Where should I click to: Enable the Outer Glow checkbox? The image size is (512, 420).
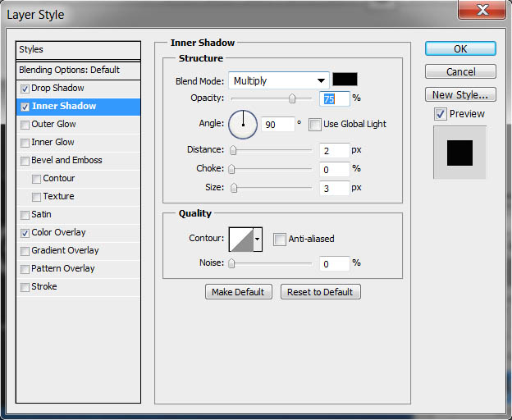click(25, 125)
